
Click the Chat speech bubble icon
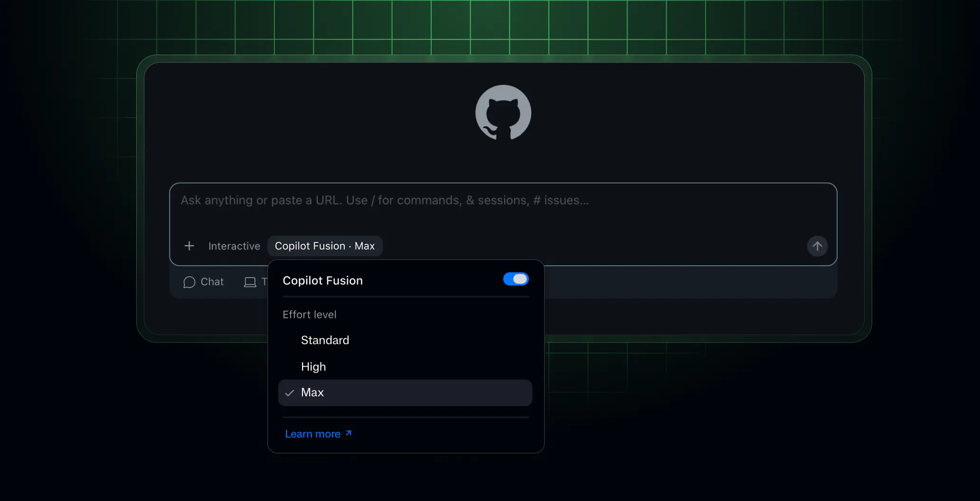tap(189, 282)
